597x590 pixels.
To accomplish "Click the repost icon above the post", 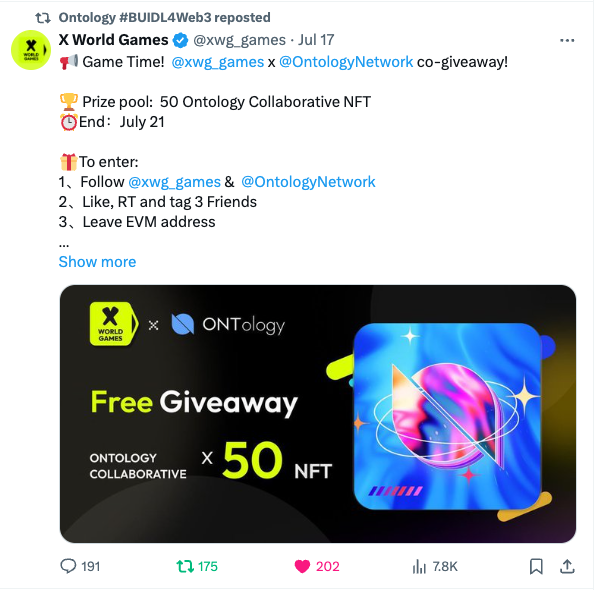I will click(43, 18).
